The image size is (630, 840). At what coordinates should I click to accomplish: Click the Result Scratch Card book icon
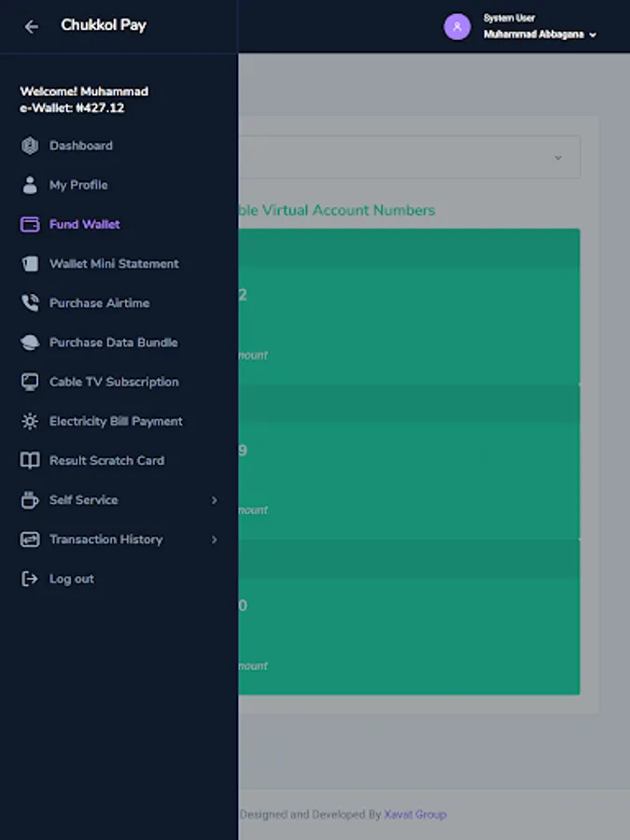(x=30, y=460)
